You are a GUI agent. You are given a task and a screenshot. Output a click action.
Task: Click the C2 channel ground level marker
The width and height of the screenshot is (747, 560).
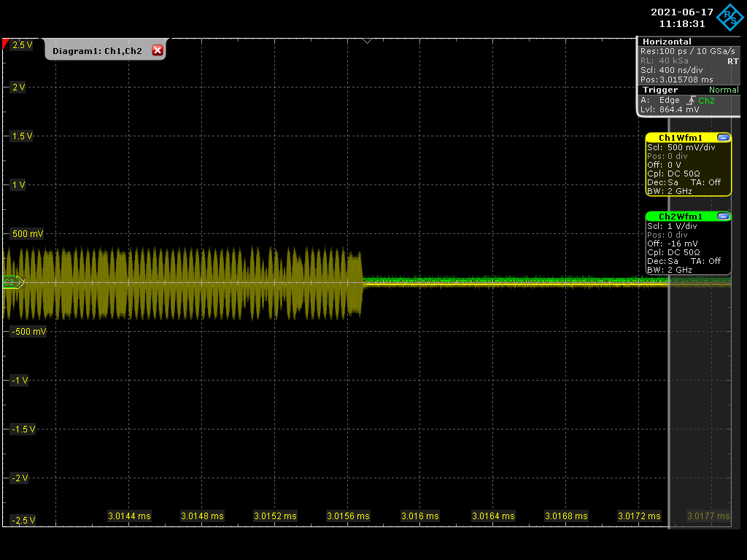coord(12,282)
